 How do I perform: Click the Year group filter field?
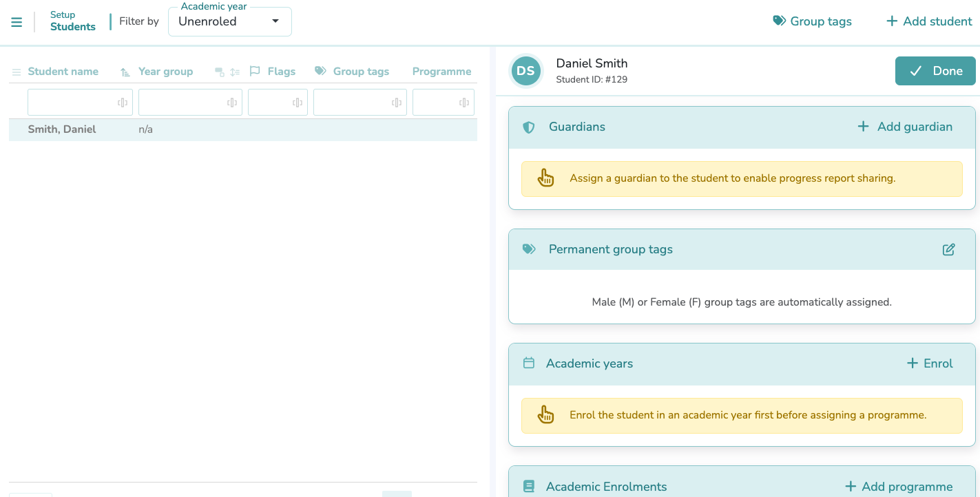tap(182, 103)
